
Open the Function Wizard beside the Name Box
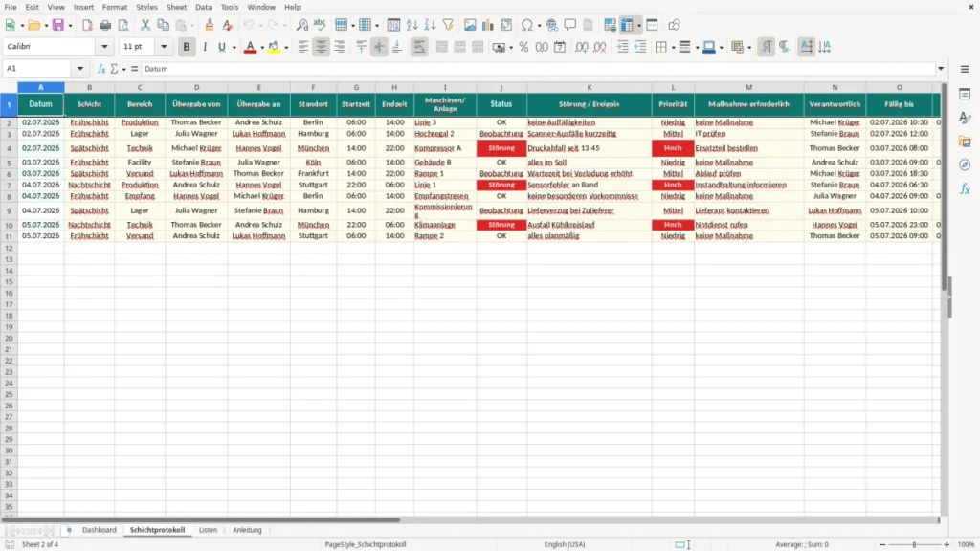[101, 69]
